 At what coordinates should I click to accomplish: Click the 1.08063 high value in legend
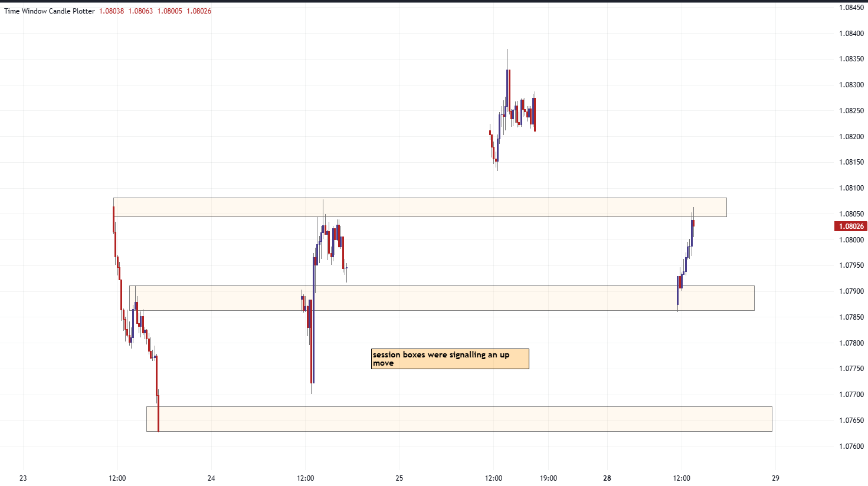tap(140, 11)
